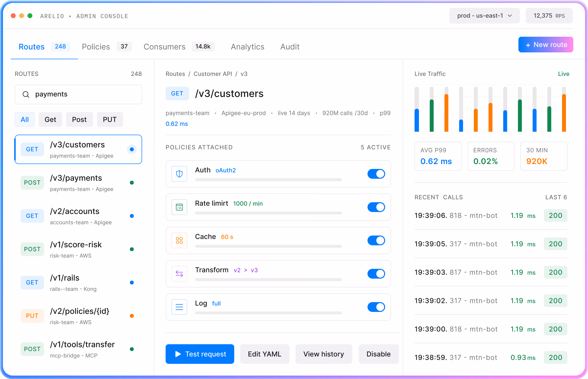
Task: Select the All method filter
Action: tap(25, 120)
